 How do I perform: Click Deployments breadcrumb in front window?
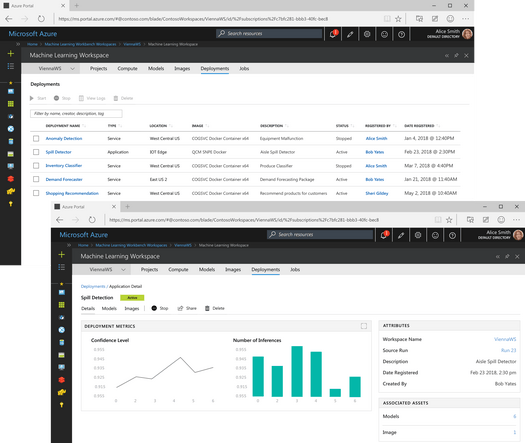click(93, 287)
